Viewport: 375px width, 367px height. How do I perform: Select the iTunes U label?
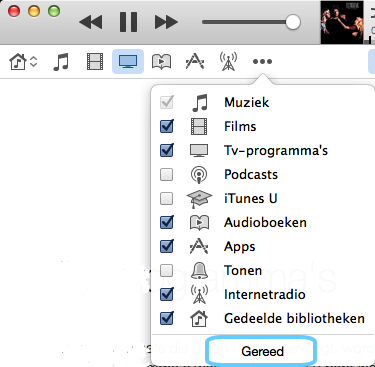pyautogui.click(x=251, y=198)
